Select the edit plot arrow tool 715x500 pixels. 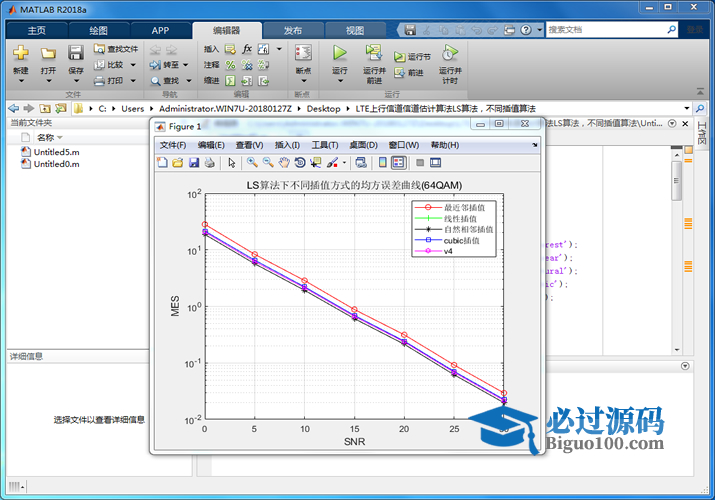[232, 163]
